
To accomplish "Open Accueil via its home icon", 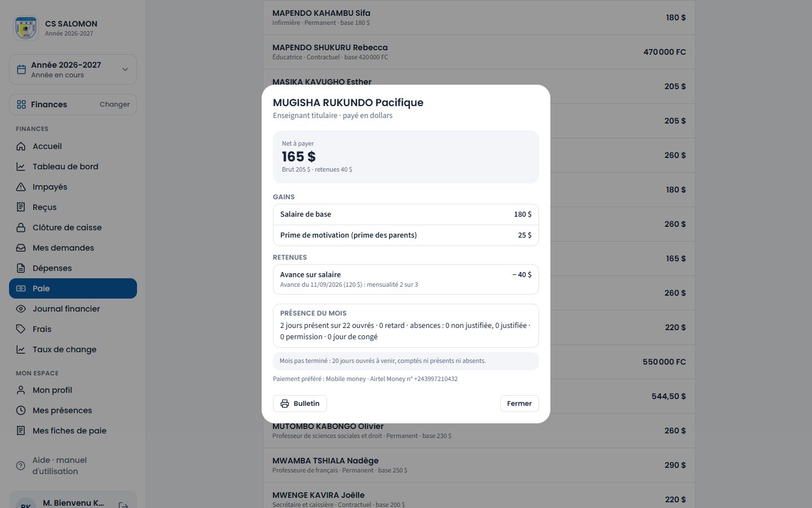I will coord(21,146).
